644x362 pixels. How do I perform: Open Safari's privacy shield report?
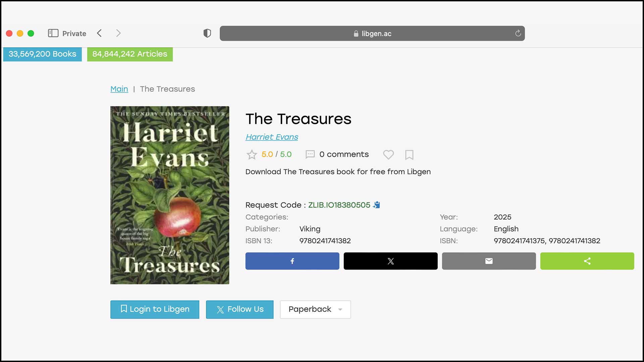click(207, 33)
